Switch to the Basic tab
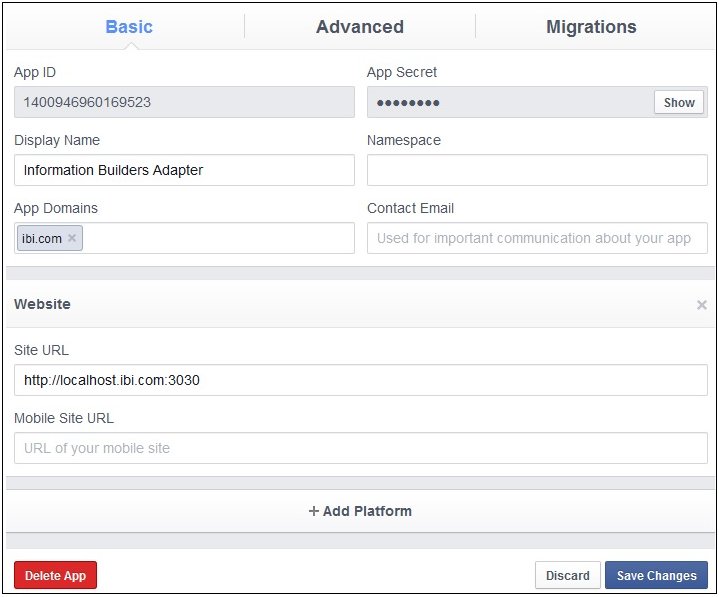The height and width of the screenshot is (597, 719). point(129,27)
